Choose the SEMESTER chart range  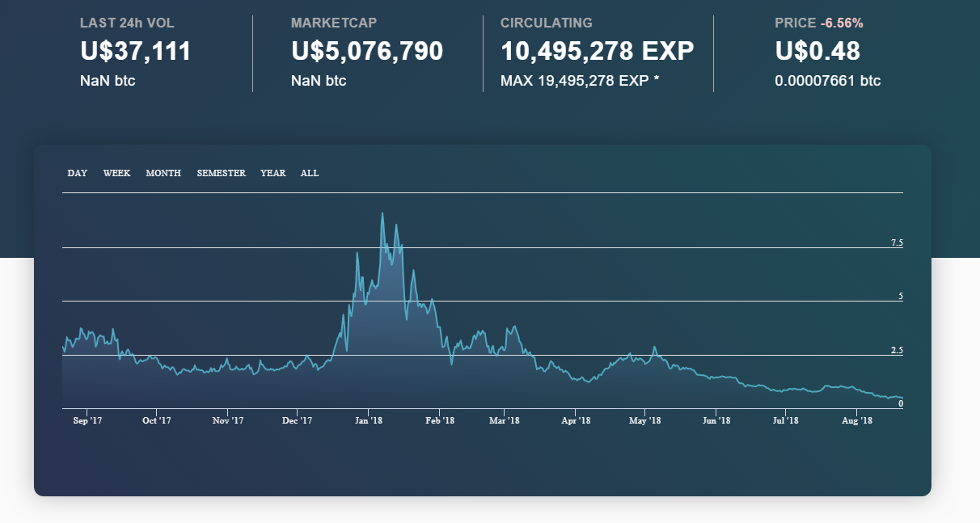coord(221,173)
